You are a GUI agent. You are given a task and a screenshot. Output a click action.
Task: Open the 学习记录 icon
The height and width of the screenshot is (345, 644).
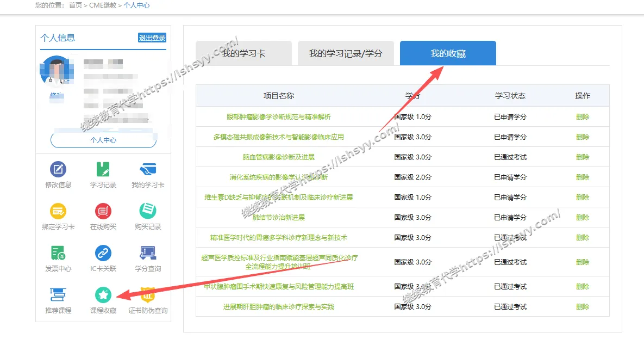pyautogui.click(x=103, y=169)
